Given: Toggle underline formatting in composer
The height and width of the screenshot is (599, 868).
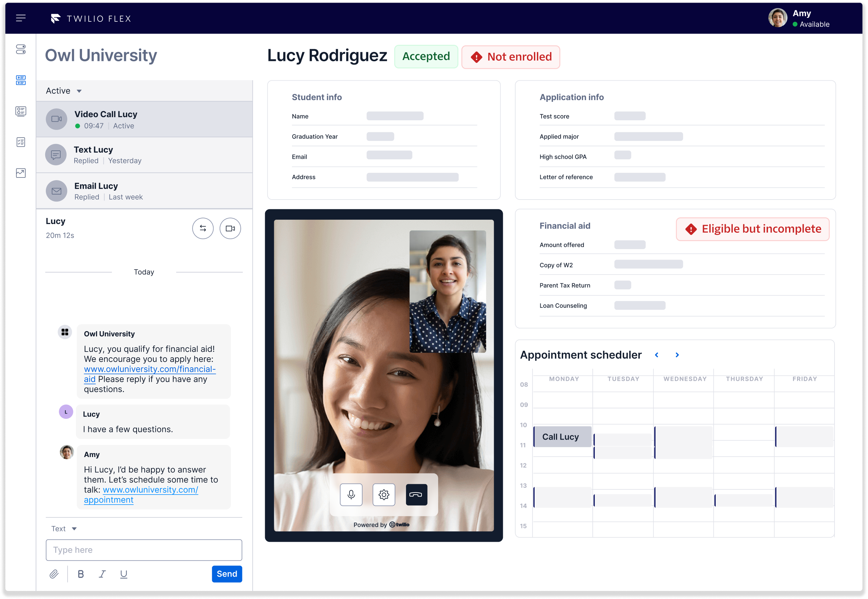Looking at the screenshot, I should (x=124, y=574).
